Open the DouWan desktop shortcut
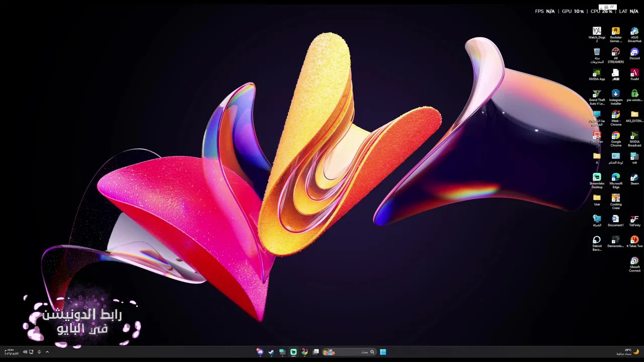 pyautogui.click(x=597, y=138)
